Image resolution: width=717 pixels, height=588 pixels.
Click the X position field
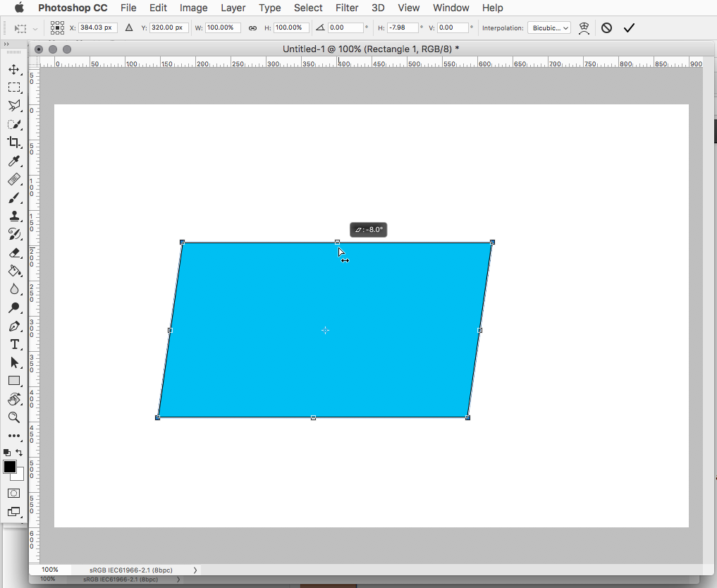98,28
